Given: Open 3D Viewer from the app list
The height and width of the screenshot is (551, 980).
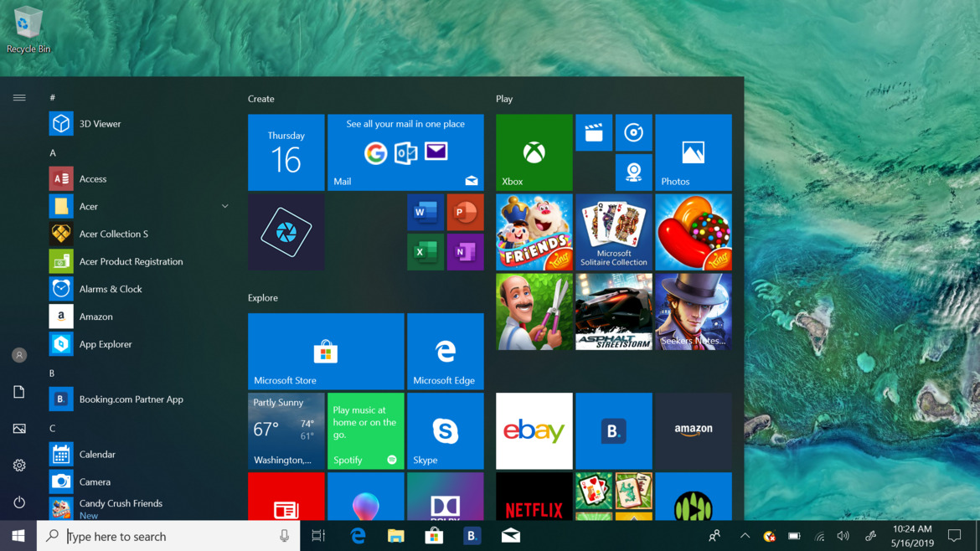Looking at the screenshot, I should point(139,124).
